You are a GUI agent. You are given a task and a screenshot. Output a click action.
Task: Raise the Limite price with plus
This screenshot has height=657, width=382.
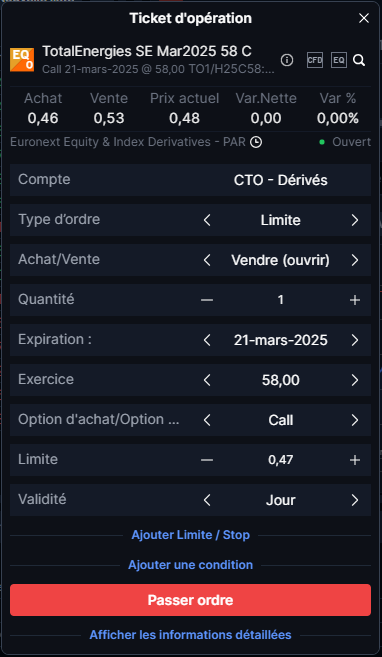tap(355, 460)
